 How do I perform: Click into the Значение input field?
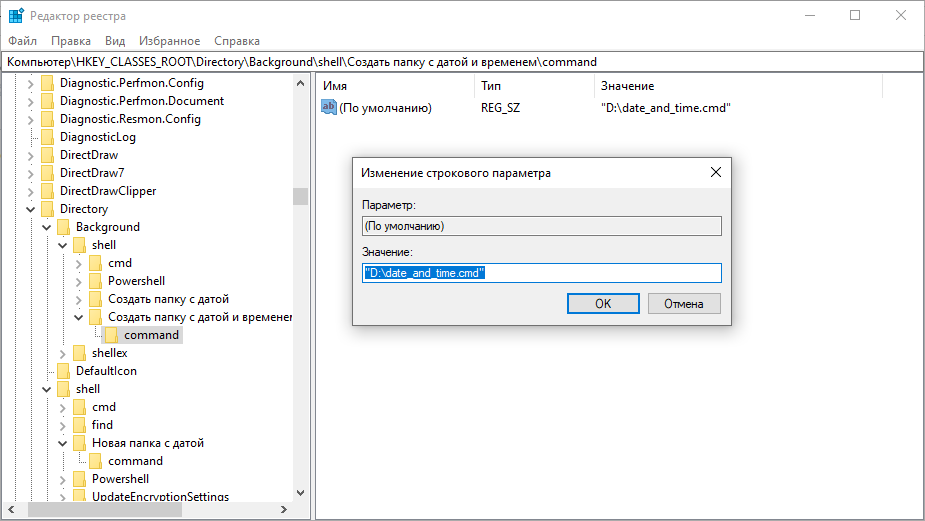click(542, 273)
